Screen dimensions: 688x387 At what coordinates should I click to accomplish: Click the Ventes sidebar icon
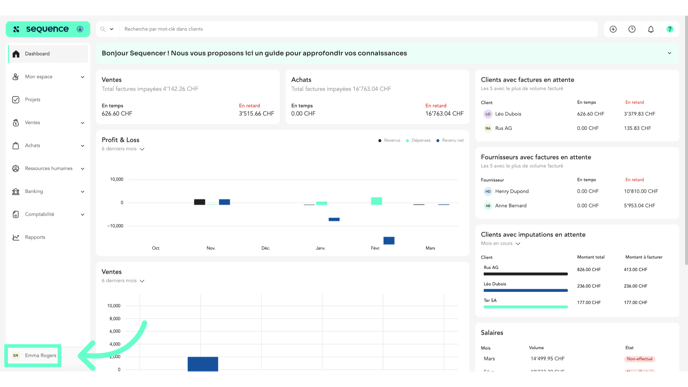tap(16, 123)
